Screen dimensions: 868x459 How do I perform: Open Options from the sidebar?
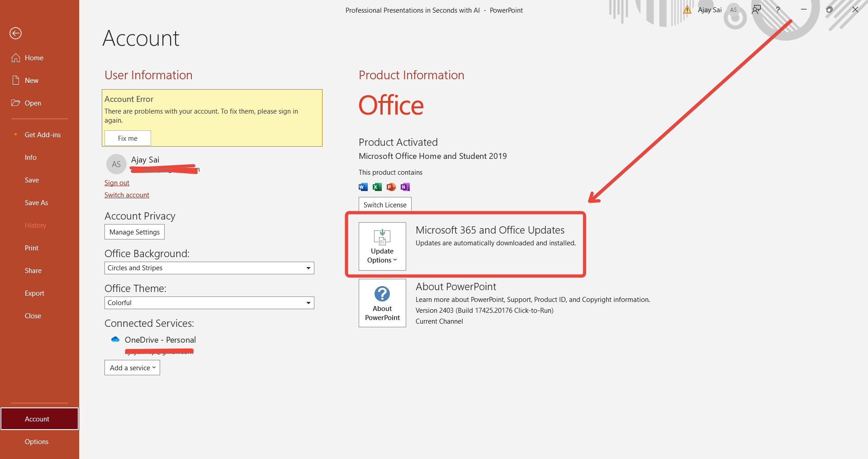click(39, 441)
